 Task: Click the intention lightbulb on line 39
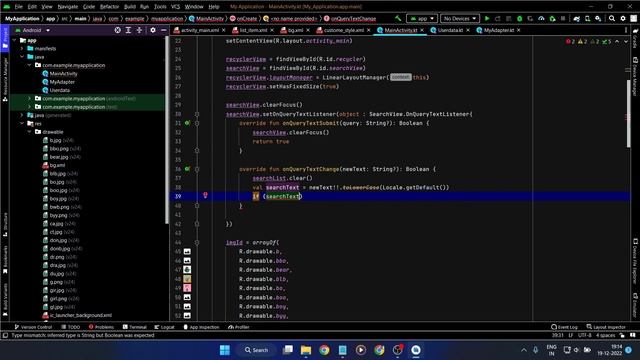click(205, 196)
